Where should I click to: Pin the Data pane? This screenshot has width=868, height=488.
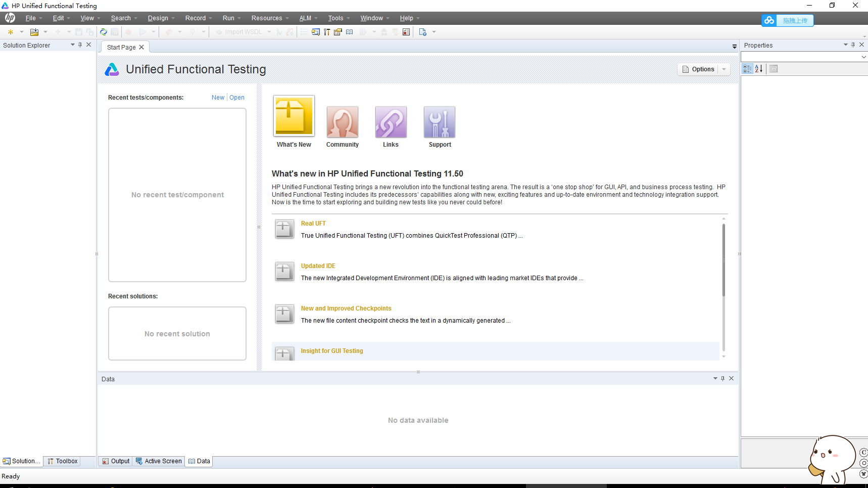723,378
